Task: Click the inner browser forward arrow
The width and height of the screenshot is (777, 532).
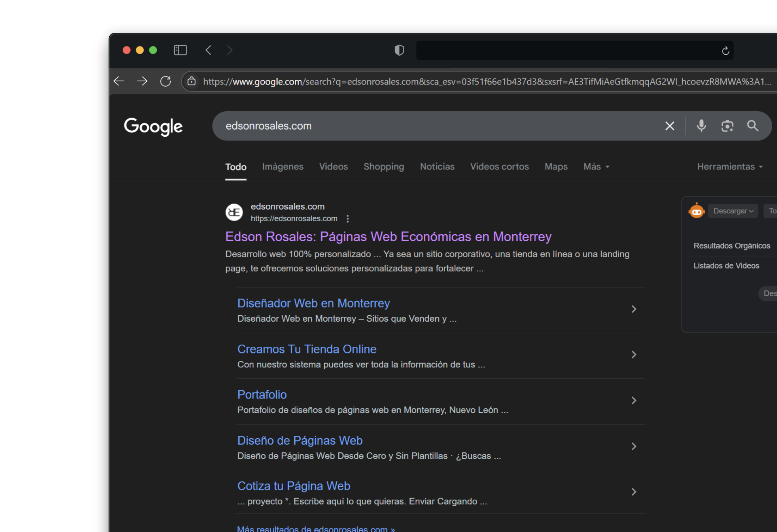Action: click(142, 81)
